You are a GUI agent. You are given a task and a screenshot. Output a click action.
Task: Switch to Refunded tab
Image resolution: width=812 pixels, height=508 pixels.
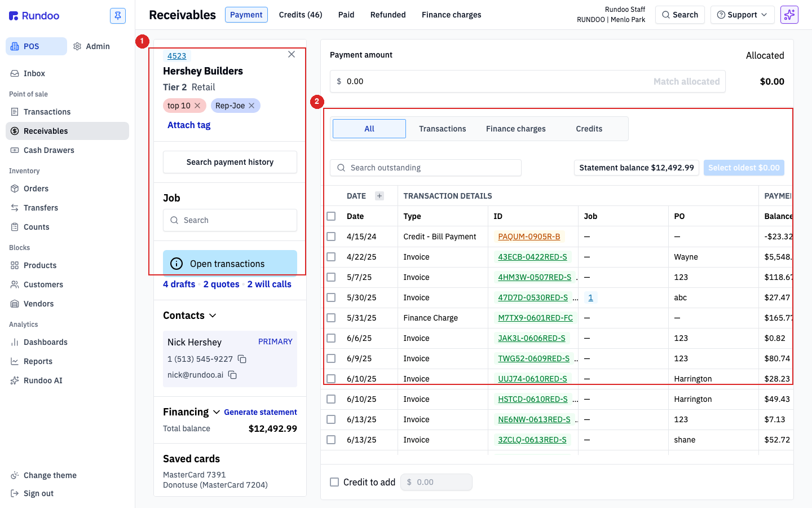tap(388, 15)
